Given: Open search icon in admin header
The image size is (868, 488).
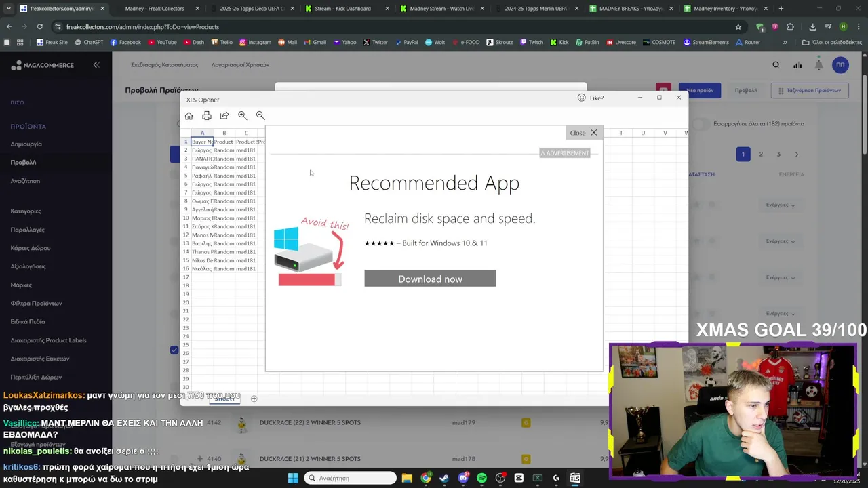Looking at the screenshot, I should (776, 65).
